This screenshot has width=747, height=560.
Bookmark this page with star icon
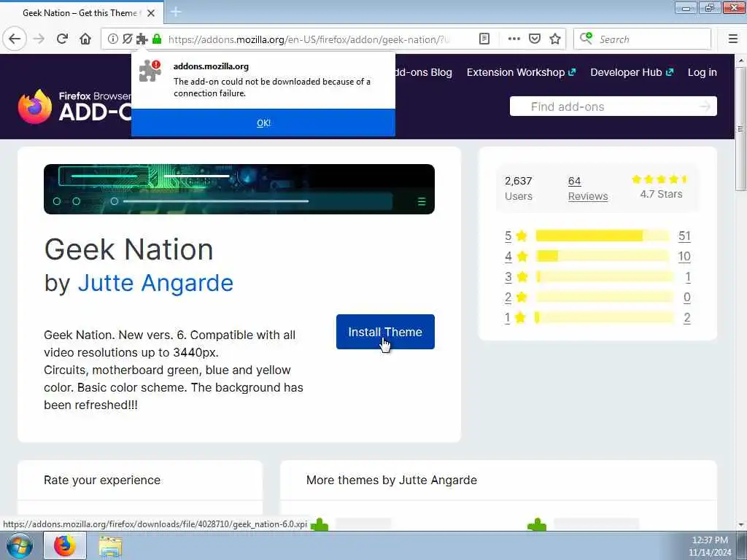pyautogui.click(x=555, y=39)
